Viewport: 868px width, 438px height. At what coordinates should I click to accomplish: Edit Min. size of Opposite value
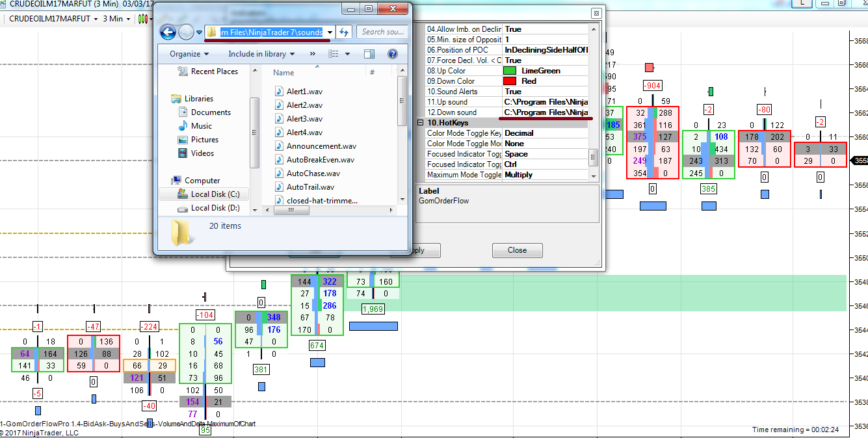pyautogui.click(x=545, y=40)
